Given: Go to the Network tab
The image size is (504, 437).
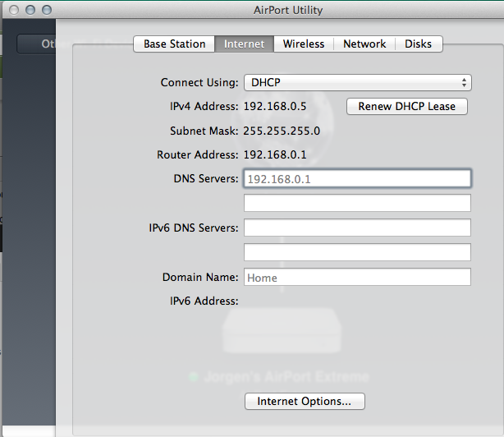Looking at the screenshot, I should pos(364,44).
